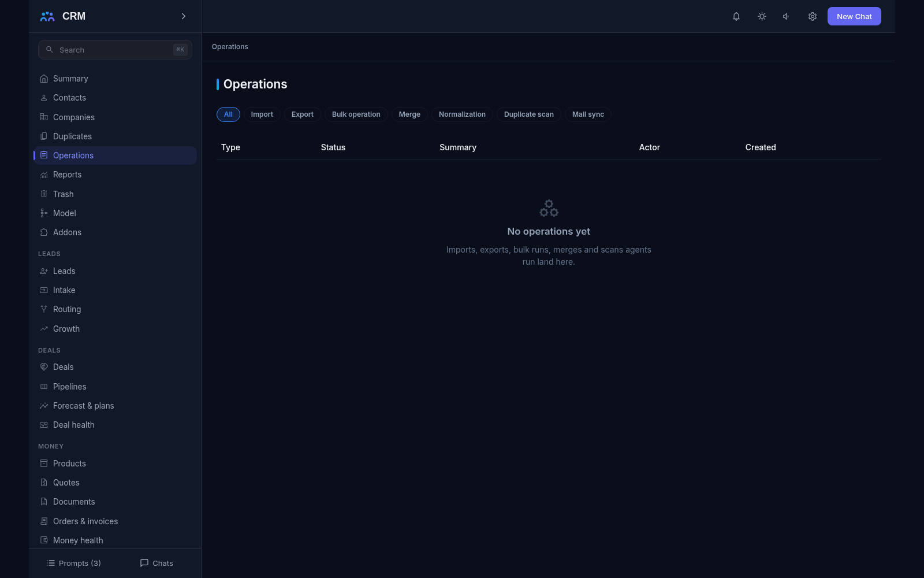
Task: Open Orders & invoices
Action: coord(115,521)
